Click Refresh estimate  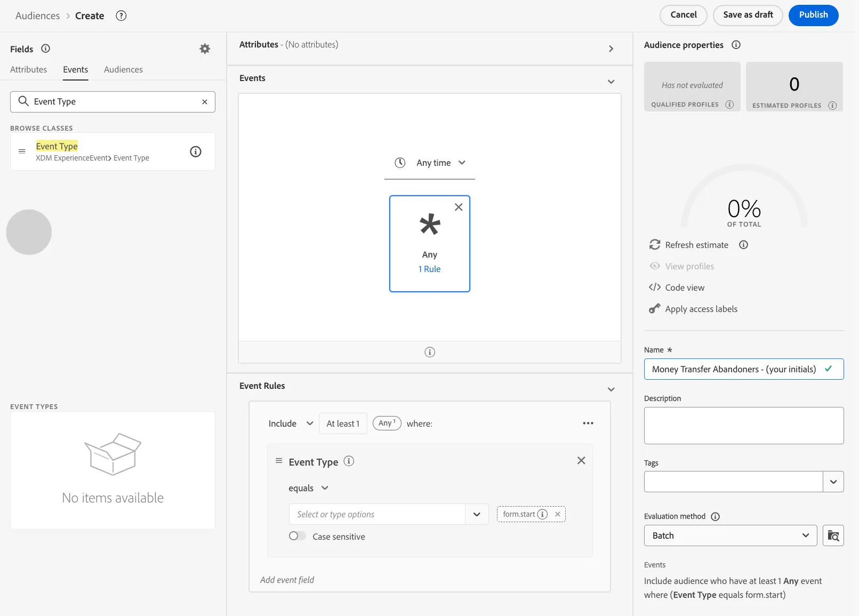688,245
